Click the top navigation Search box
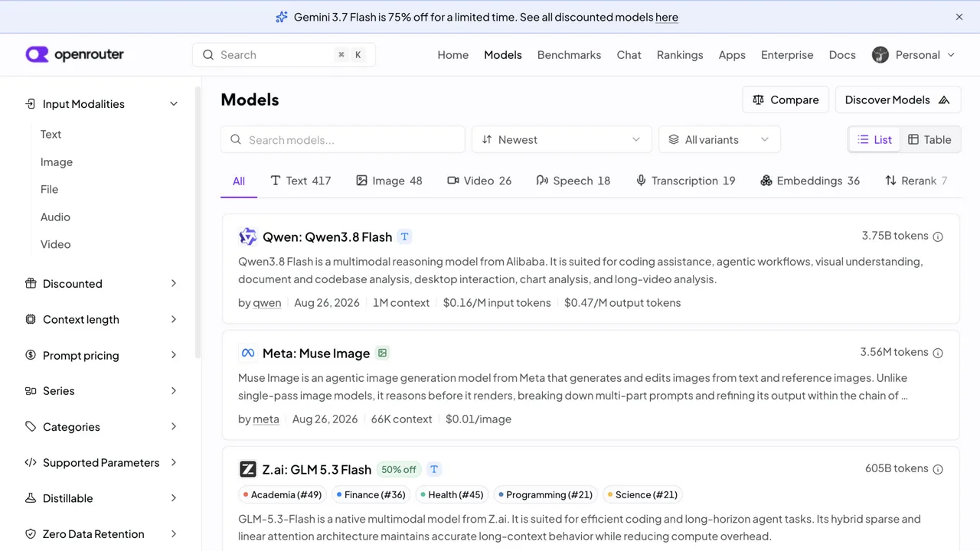Image resolution: width=980 pixels, height=551 pixels. [284, 55]
